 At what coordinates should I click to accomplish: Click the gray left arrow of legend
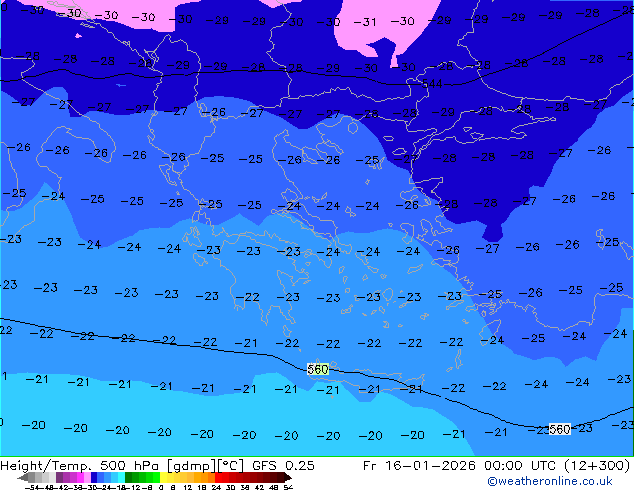point(22,478)
